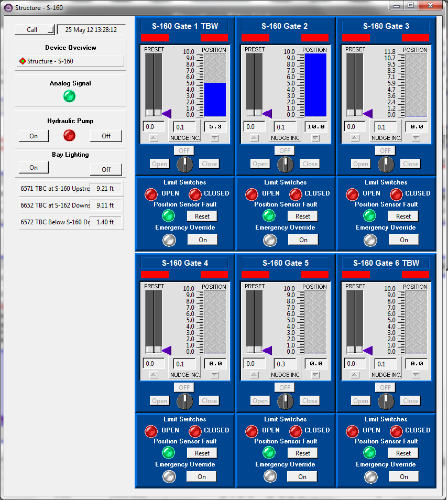Screen dimensions: 448x500
Task: Click Gate 2 preset up arrow
Action: (255, 138)
